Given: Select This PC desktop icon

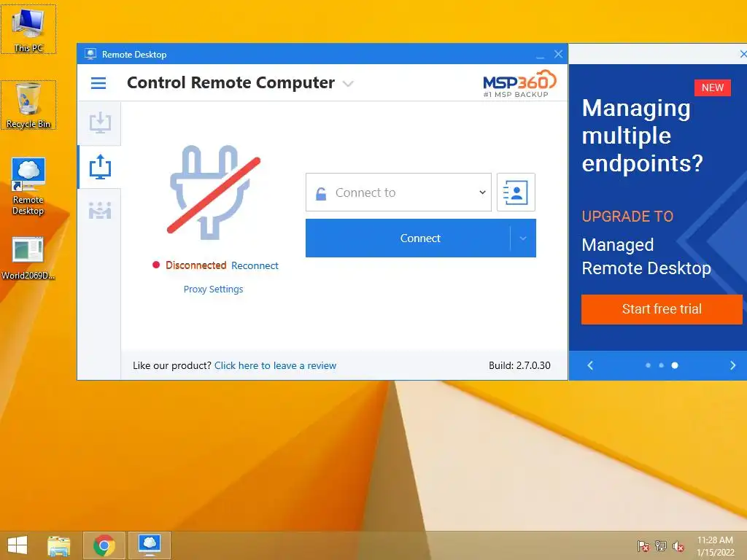Looking at the screenshot, I should (28, 29).
